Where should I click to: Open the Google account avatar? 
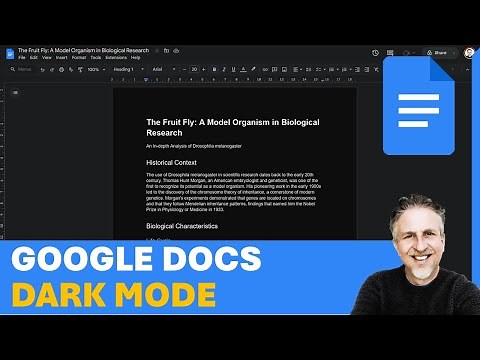pyautogui.click(x=469, y=53)
